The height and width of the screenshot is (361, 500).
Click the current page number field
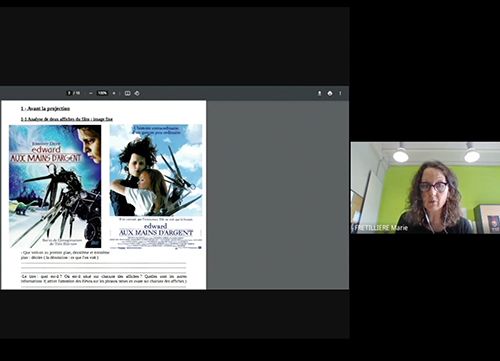(x=69, y=93)
